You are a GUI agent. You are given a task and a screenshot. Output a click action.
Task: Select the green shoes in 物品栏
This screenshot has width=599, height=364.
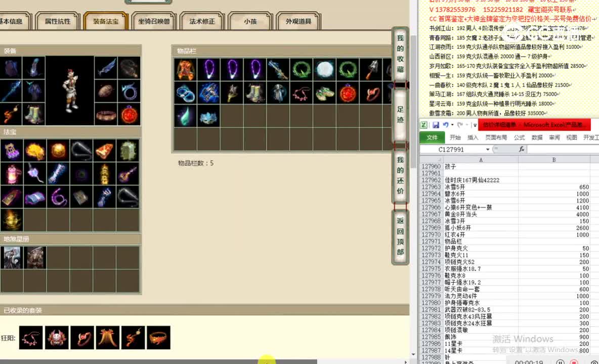[325, 93]
